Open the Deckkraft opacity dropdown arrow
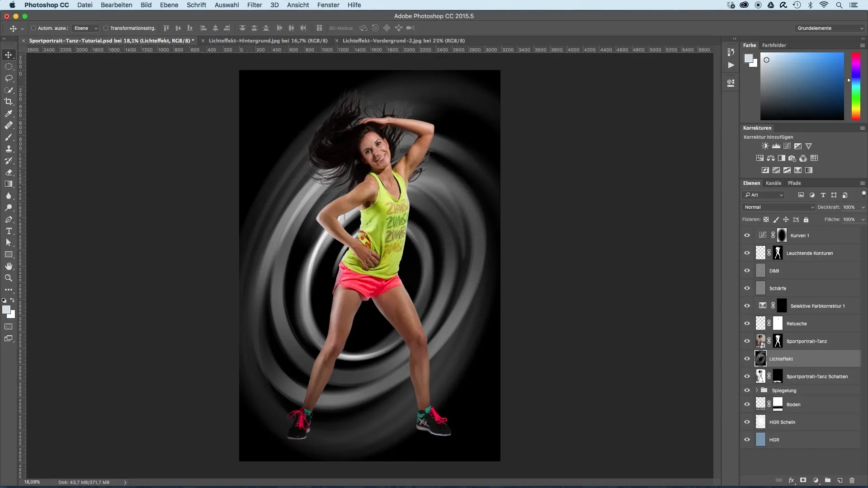The image size is (868, 488). [x=863, y=207]
